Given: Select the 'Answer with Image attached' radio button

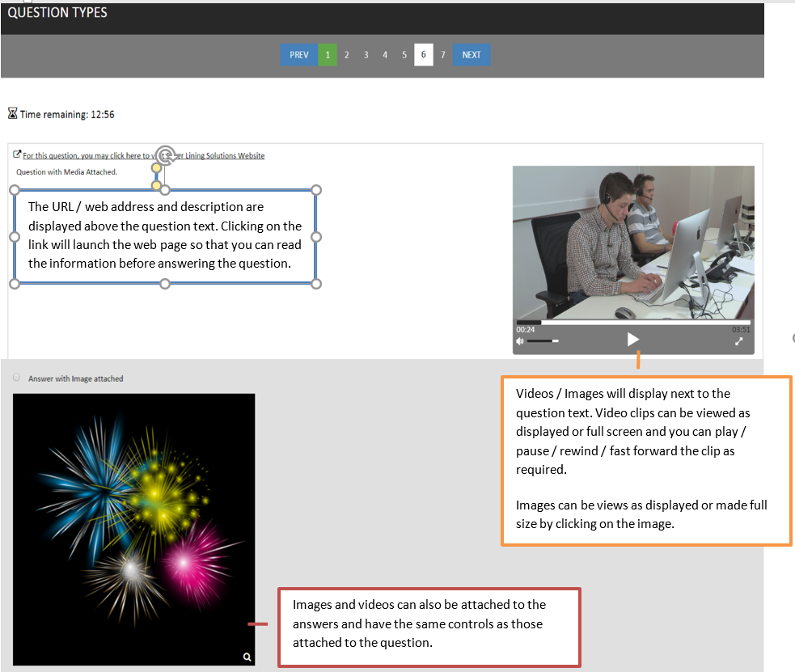Looking at the screenshot, I should click(x=17, y=378).
